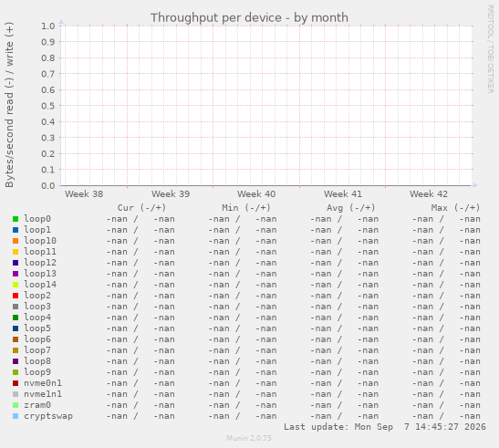Select the loop2 device label
499x448 pixels.
pyautogui.click(x=37, y=296)
